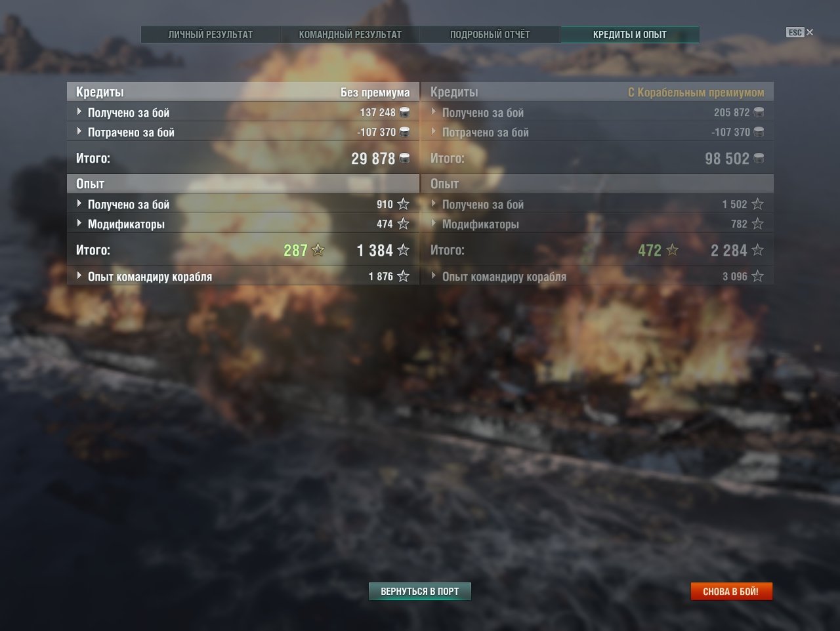Click the silver coin icon beside 137 248
The width and height of the screenshot is (840, 631).
pos(404,112)
